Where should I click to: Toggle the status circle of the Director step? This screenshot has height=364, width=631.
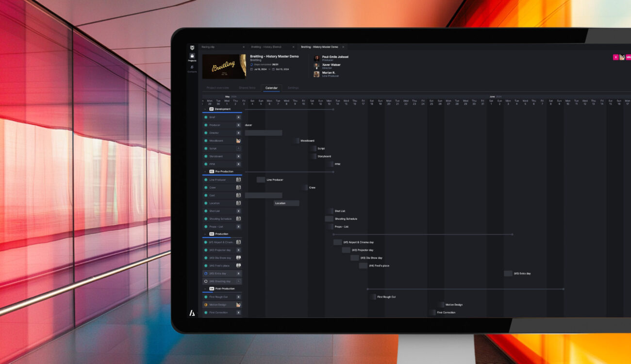206,133
